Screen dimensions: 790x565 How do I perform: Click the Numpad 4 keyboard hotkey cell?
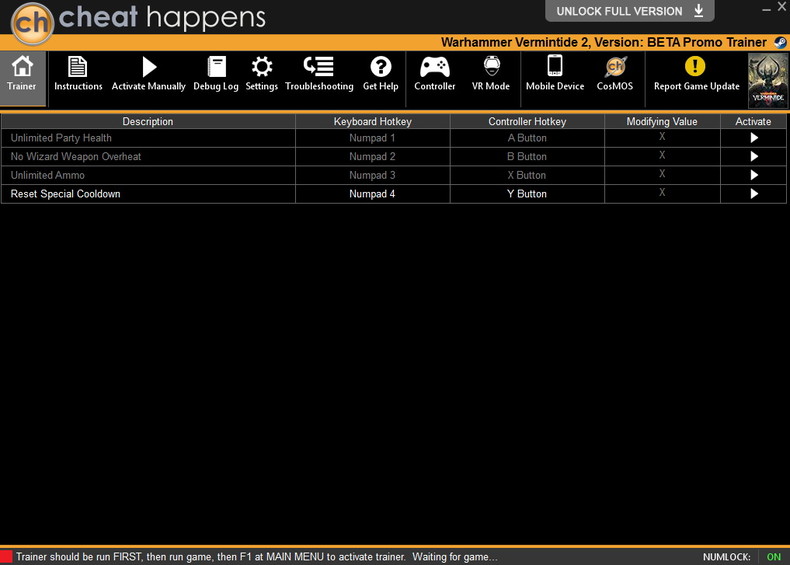(372, 194)
